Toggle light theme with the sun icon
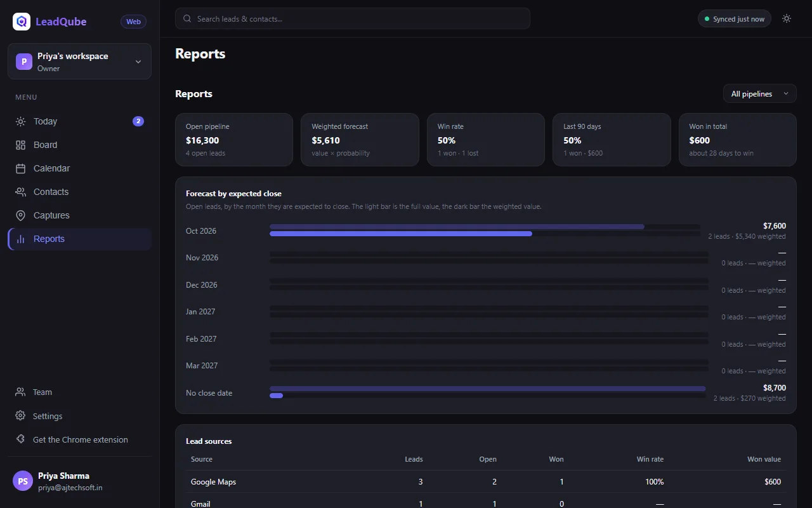812x508 pixels. (787, 18)
